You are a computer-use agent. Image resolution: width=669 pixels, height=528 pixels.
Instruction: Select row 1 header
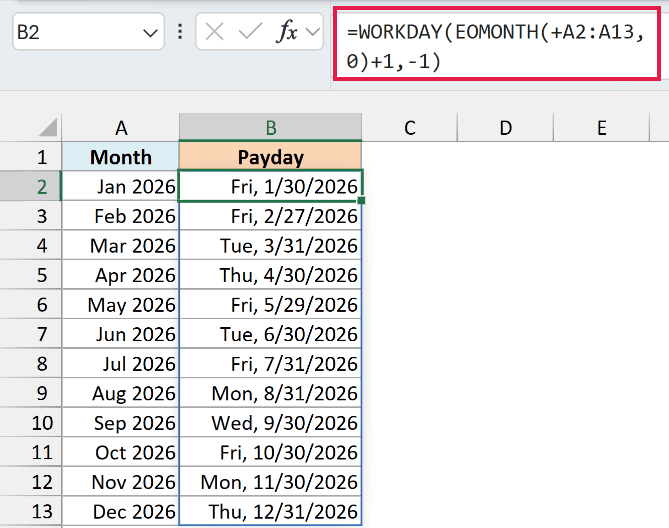pyautogui.click(x=31, y=157)
